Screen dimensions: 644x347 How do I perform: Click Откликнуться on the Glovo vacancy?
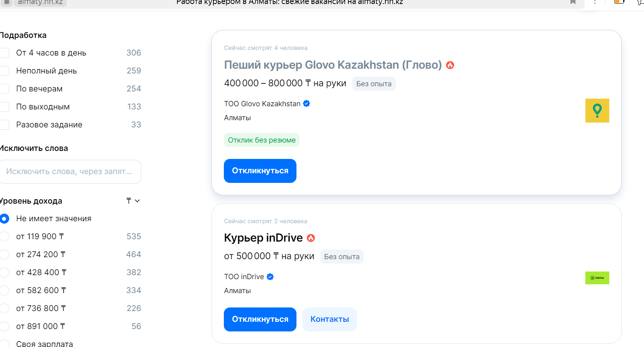(x=260, y=171)
